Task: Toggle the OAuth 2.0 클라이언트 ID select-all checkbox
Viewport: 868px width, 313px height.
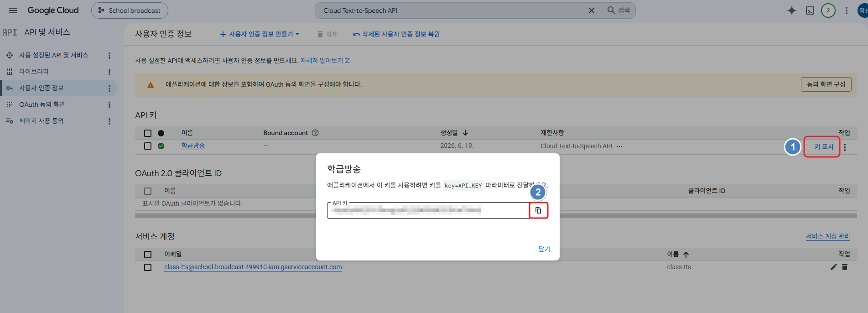Action: coord(148,191)
